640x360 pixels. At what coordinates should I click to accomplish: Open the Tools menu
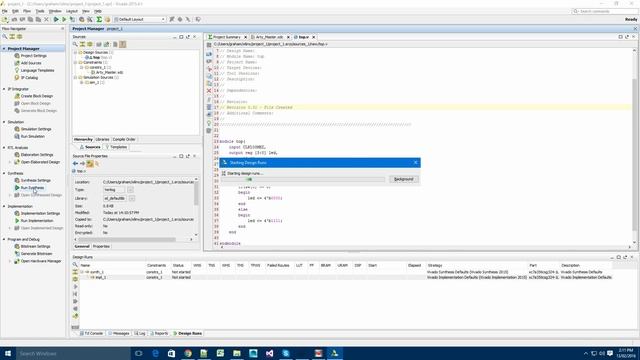[x=40, y=11]
